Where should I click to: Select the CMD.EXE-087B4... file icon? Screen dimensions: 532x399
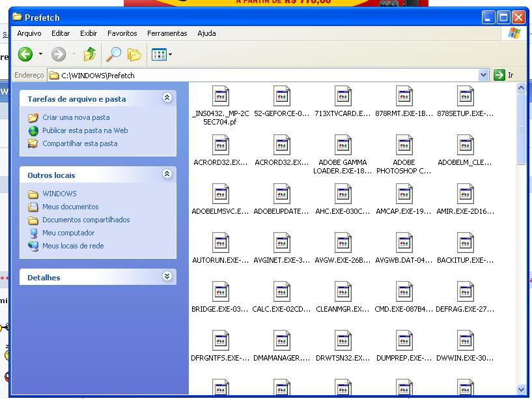point(404,291)
